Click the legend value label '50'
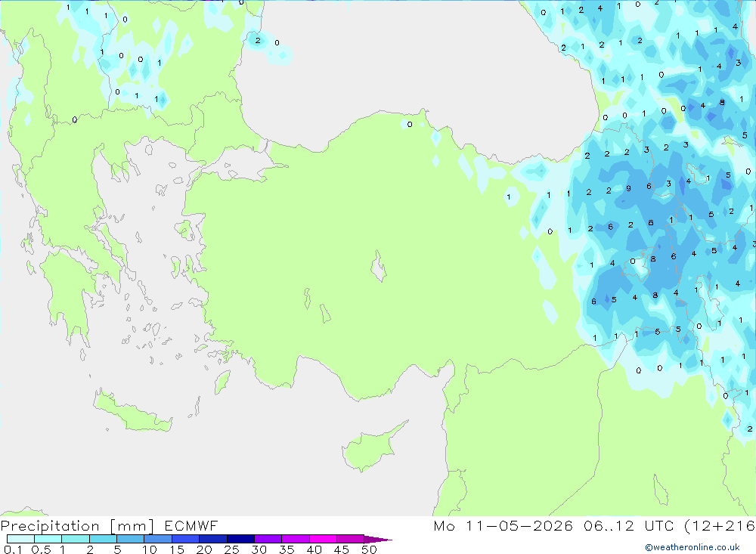Screen dimensions: 756x554 click(x=369, y=549)
